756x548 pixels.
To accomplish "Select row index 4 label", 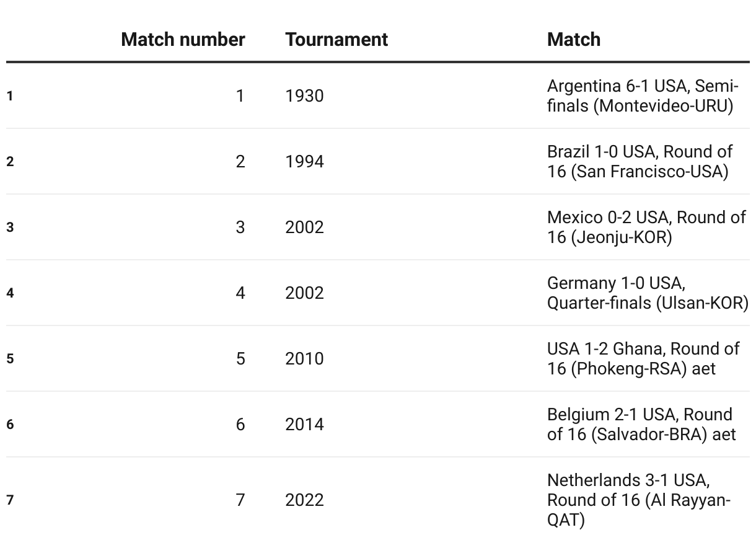I will tap(10, 293).
